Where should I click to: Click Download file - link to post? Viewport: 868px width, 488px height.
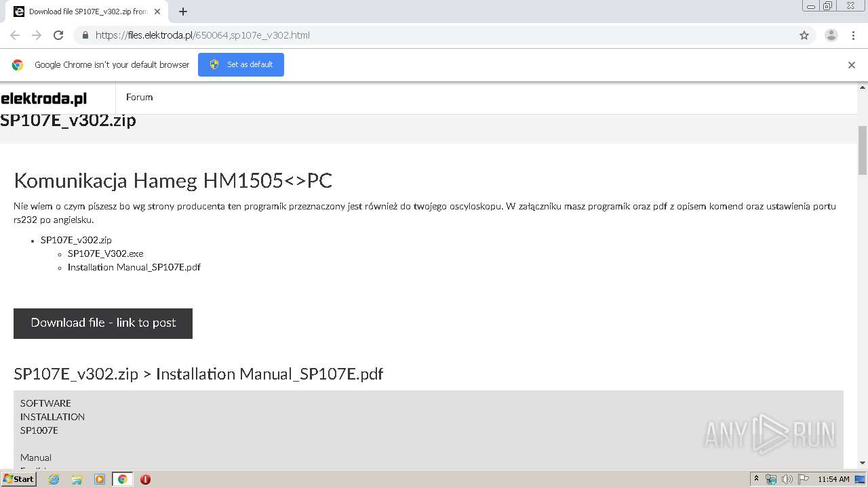coord(103,323)
